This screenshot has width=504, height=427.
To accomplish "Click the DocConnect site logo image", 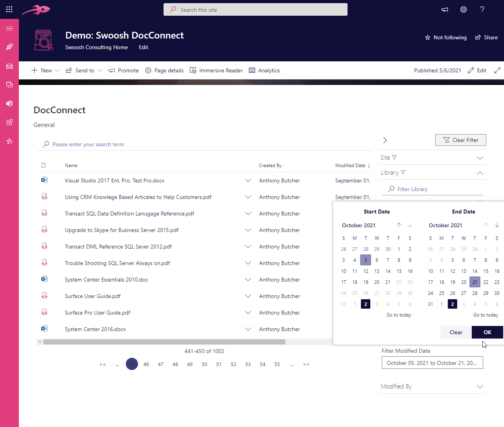I will click(x=44, y=40).
